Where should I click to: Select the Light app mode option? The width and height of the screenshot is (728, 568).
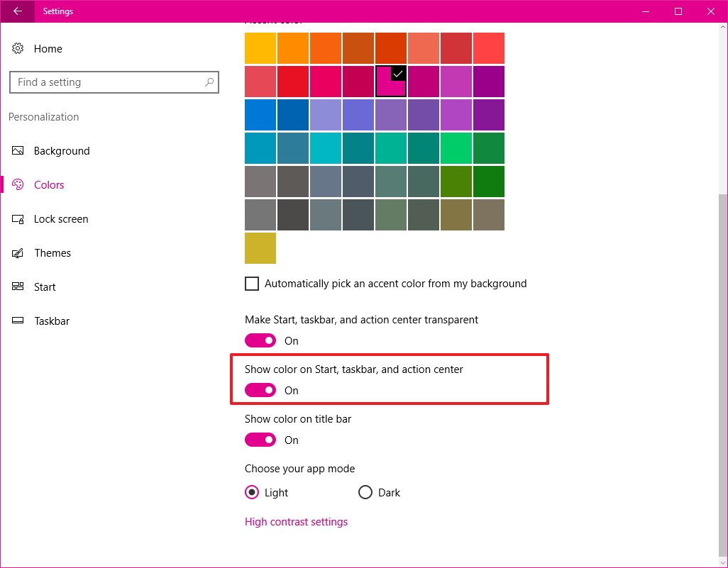(x=252, y=493)
